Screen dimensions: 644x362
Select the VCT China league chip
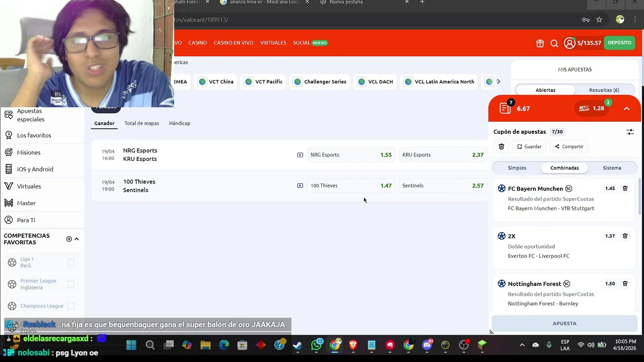(x=216, y=82)
